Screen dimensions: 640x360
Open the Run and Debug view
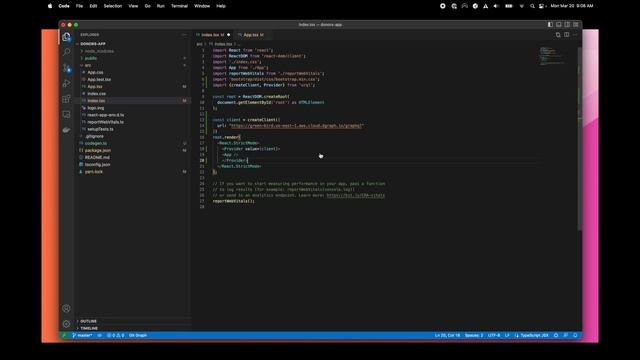point(66,83)
